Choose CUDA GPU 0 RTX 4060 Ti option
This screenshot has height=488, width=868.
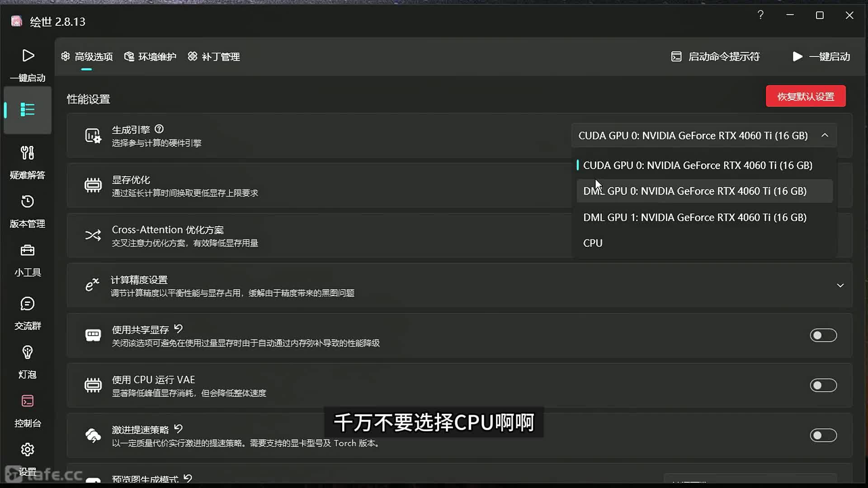tap(704, 165)
